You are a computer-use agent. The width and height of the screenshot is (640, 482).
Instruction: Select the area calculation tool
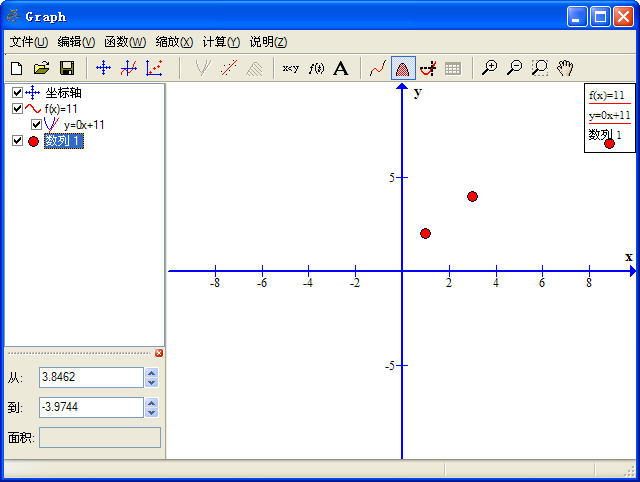click(x=403, y=68)
